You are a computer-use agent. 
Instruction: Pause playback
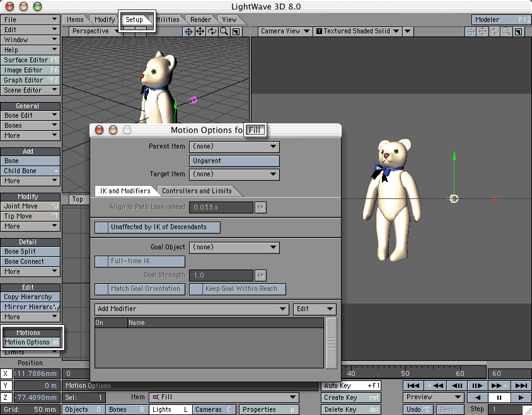tap(499, 397)
